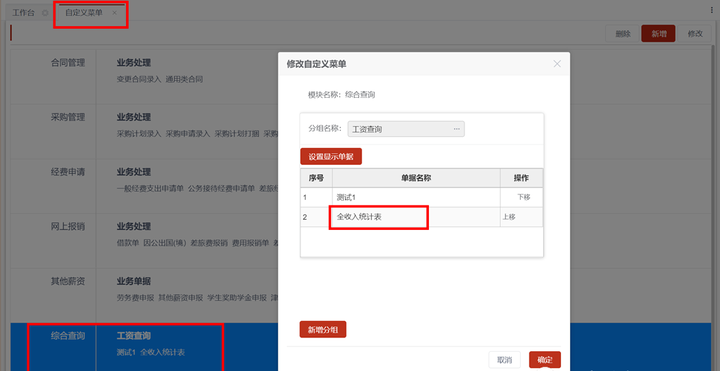Confirm the dialog with 确定
720x371 pixels.
coord(545,360)
